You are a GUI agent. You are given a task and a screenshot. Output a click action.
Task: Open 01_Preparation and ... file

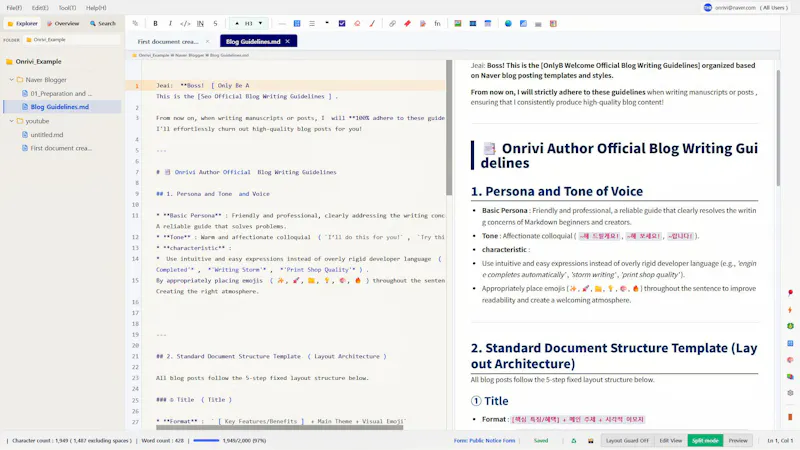[x=61, y=93]
